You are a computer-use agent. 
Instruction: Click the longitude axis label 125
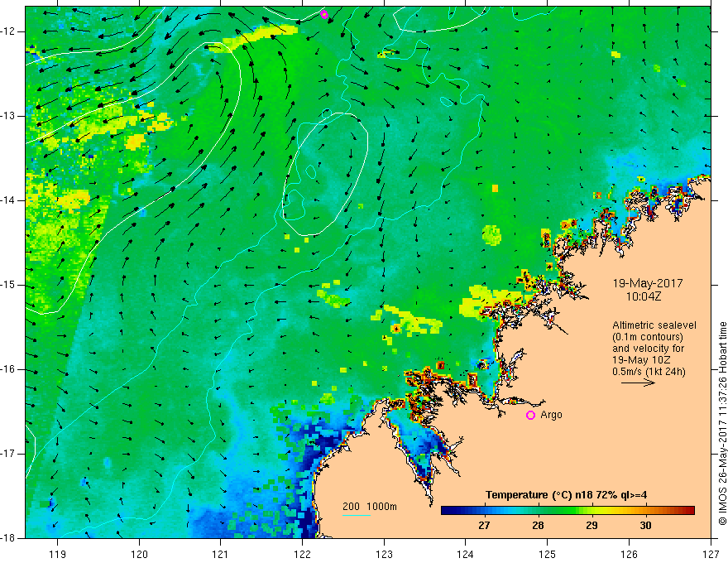click(x=548, y=554)
